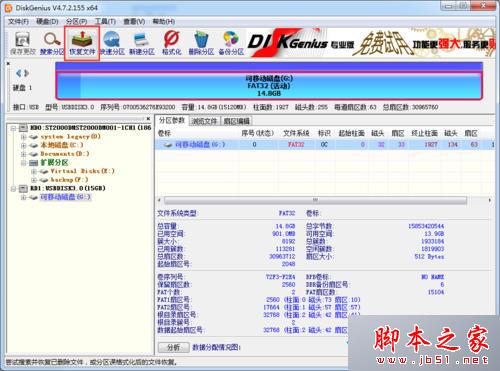This screenshot has height=371, width=500.
Task: Select removable disk G: in tree
Action: point(65,197)
